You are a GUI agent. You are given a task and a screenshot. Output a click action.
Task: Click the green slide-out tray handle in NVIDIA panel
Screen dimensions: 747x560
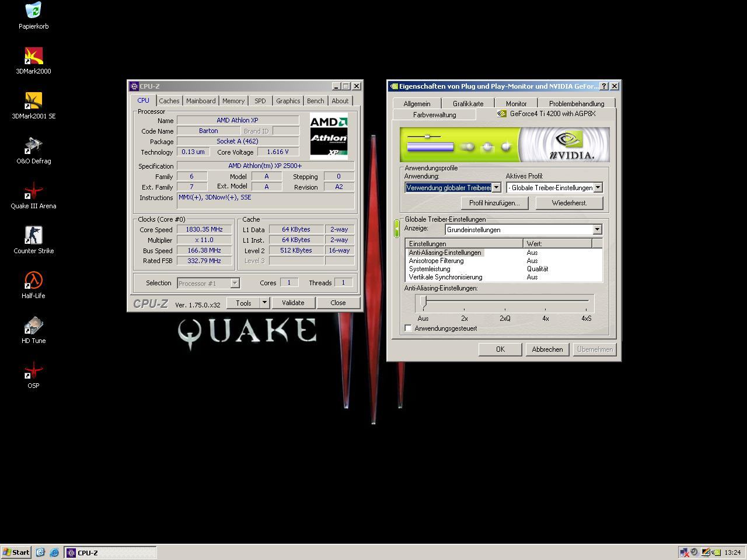[397, 228]
